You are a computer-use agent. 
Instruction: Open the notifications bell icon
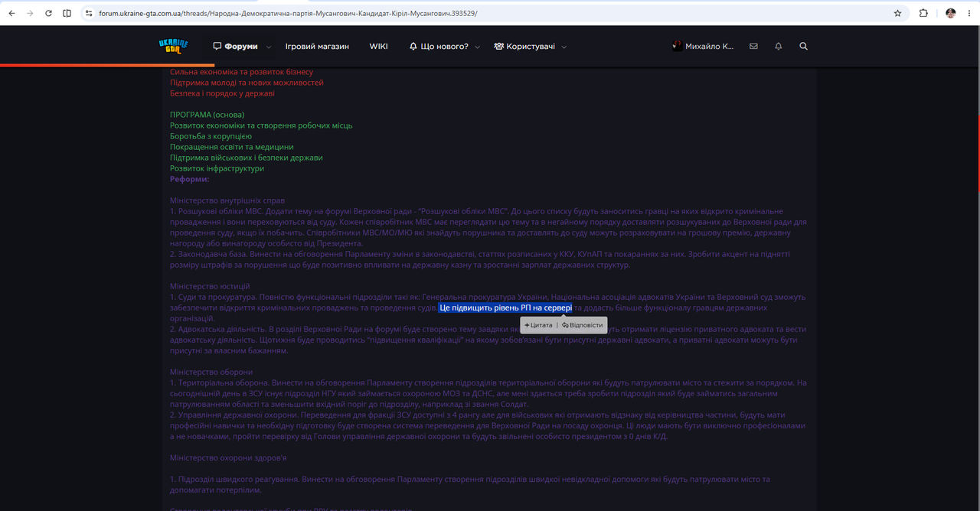pyautogui.click(x=779, y=46)
